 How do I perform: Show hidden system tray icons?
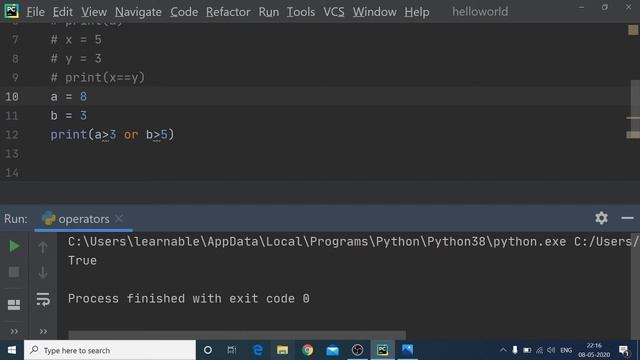tap(503, 350)
